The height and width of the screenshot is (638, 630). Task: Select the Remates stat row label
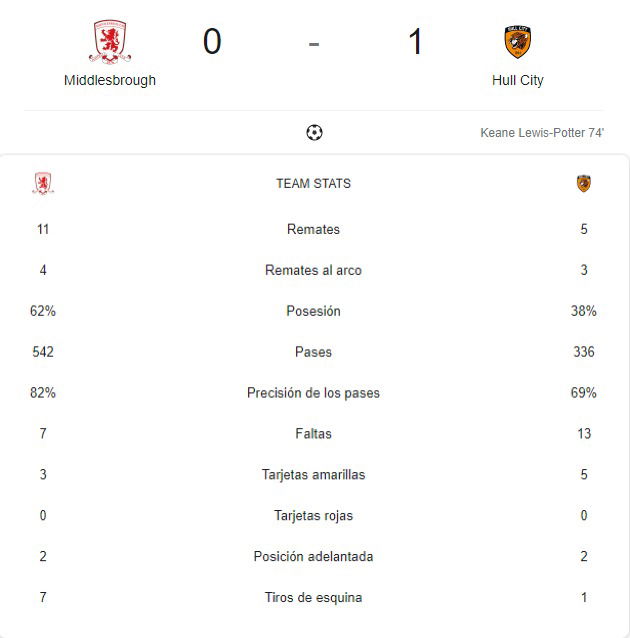point(313,229)
